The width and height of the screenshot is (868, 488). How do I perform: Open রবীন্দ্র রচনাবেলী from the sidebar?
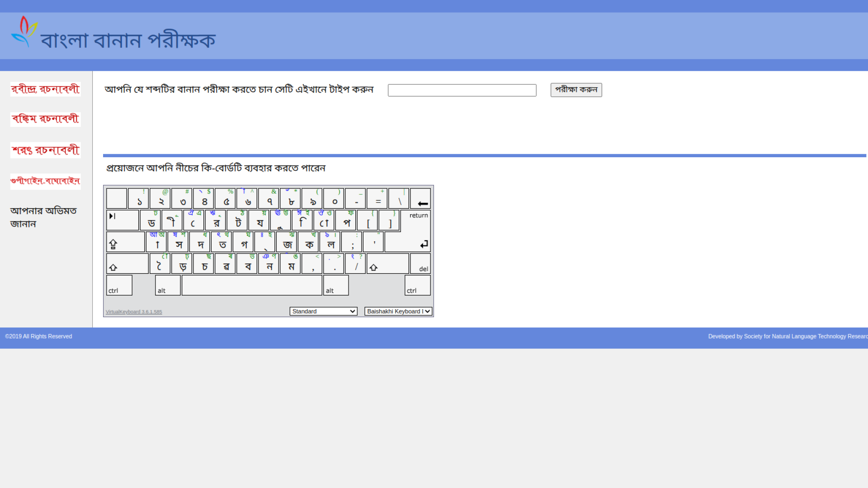pos(45,89)
